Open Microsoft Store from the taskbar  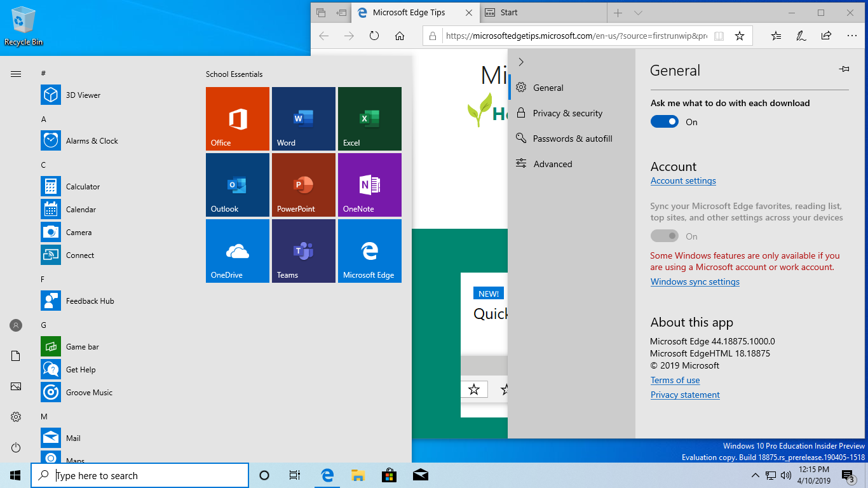pyautogui.click(x=389, y=475)
